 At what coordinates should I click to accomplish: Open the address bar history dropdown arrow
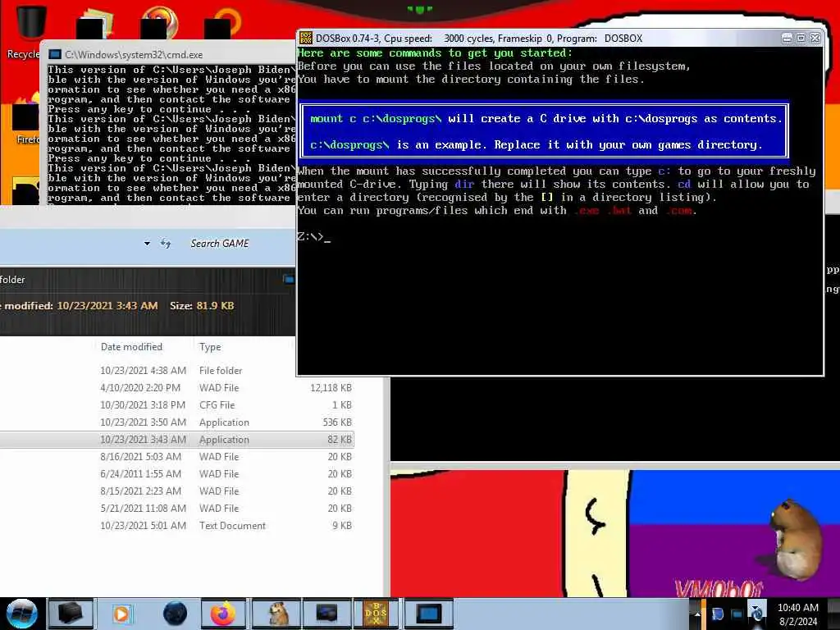pos(147,244)
